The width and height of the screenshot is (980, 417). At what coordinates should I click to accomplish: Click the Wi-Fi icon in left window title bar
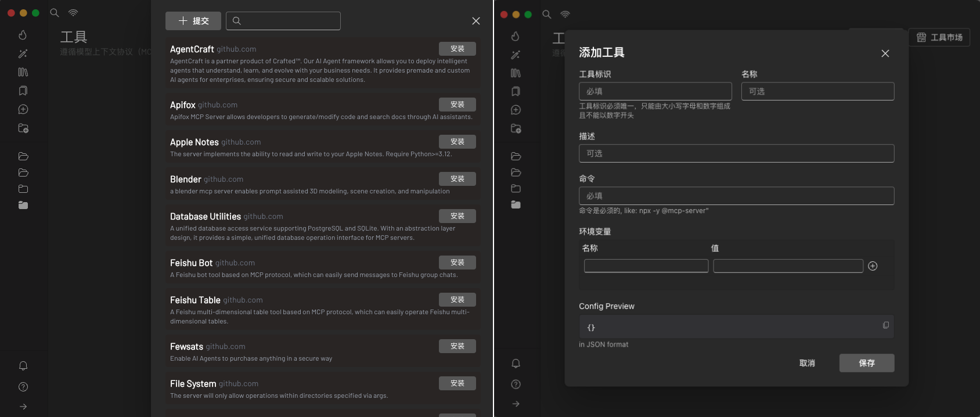(73, 13)
